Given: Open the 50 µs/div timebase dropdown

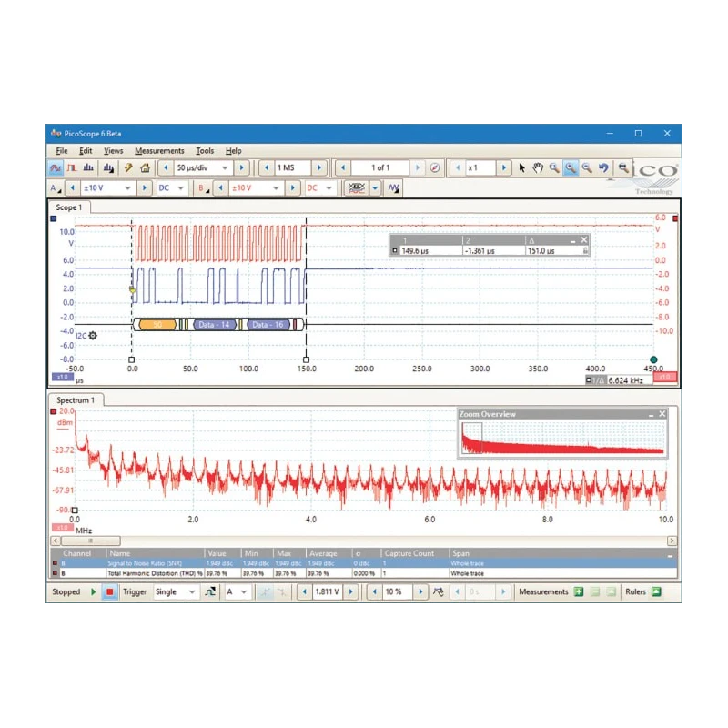Looking at the screenshot, I should 225,168.
